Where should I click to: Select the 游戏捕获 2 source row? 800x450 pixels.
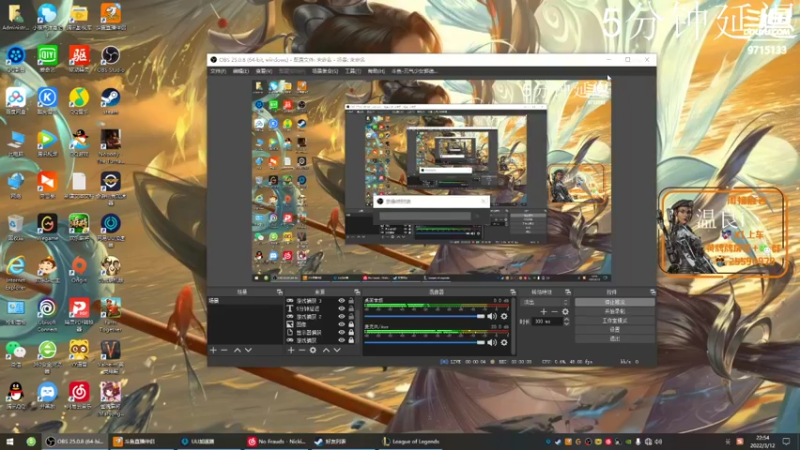[x=320, y=316]
